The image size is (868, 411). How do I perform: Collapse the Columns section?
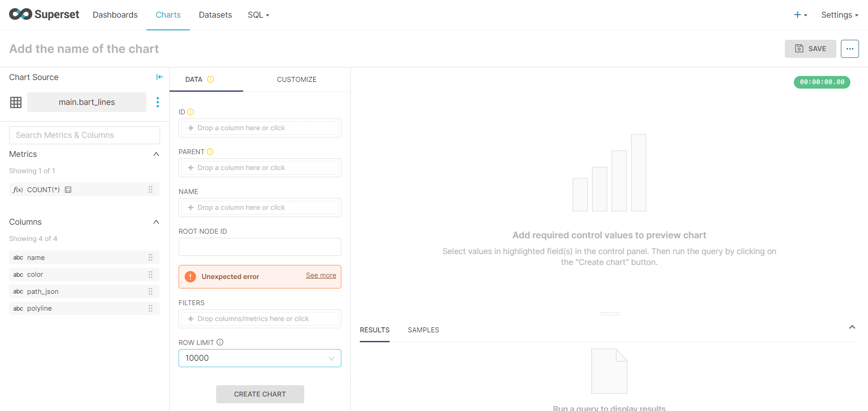156,222
